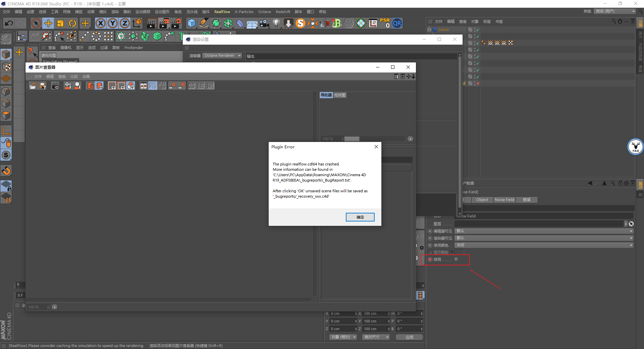Image resolution: width=644 pixels, height=349 pixels.
Task: Click the blue QR icon
Action: [x=397, y=23]
